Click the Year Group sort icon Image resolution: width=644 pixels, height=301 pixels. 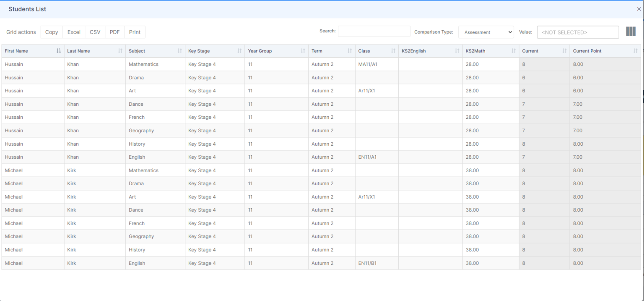pos(303,51)
